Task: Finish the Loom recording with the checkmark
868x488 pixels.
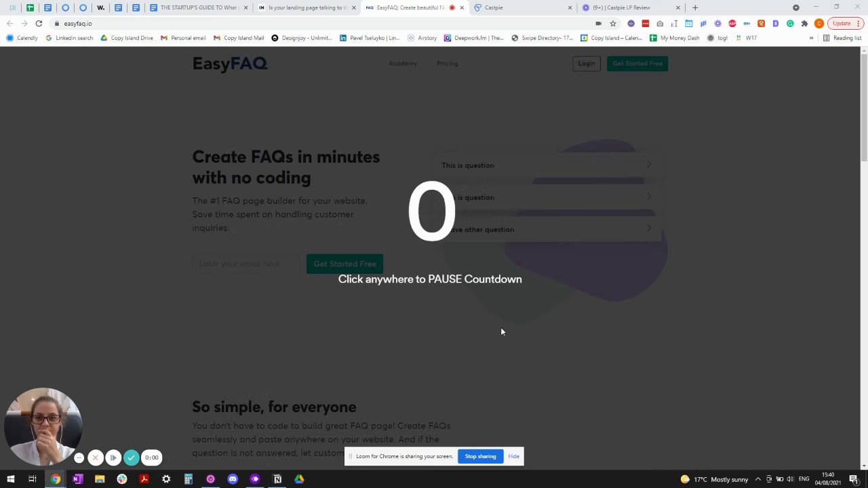Action: pyautogui.click(x=131, y=457)
